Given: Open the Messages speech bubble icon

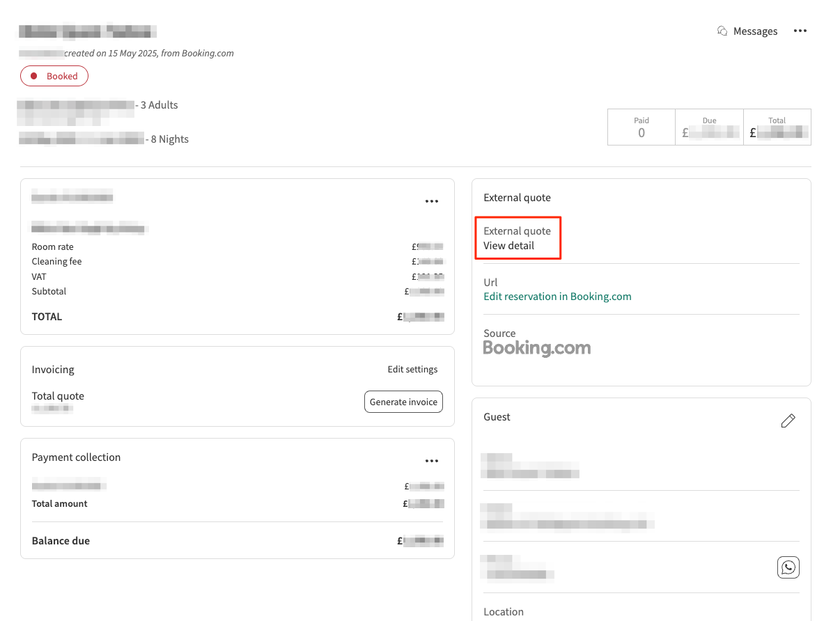Looking at the screenshot, I should click(x=722, y=31).
